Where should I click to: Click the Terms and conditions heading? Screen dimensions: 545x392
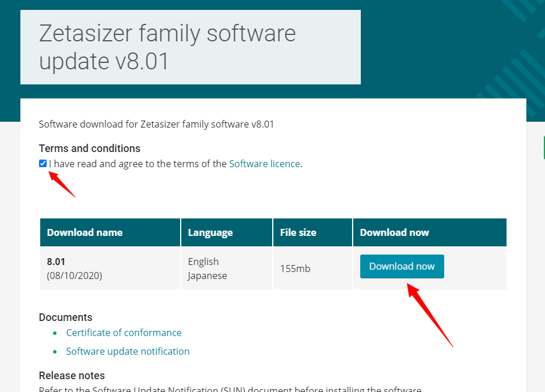point(90,149)
